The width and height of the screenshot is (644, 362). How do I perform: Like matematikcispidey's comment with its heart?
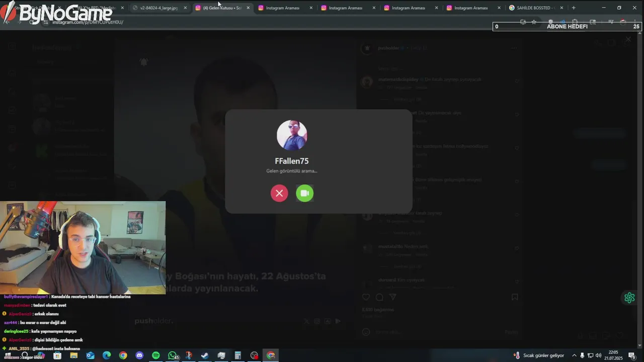[516, 81]
